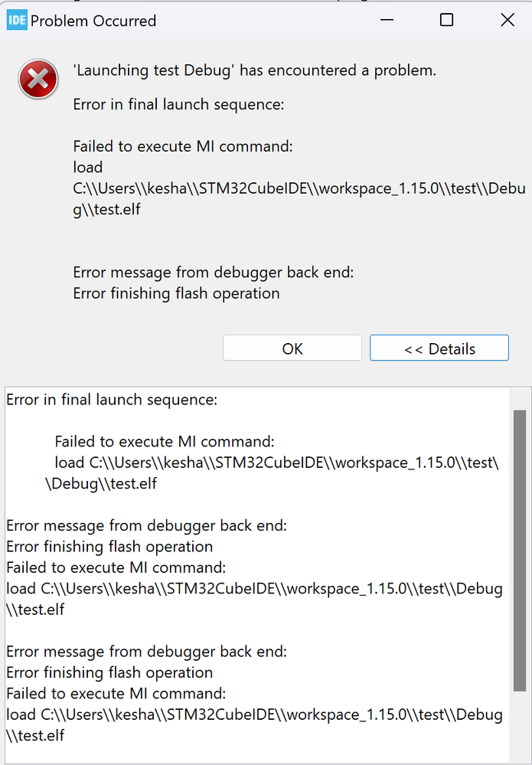
Task: Click the final '\\test.elf' line in details
Action: pos(35,736)
